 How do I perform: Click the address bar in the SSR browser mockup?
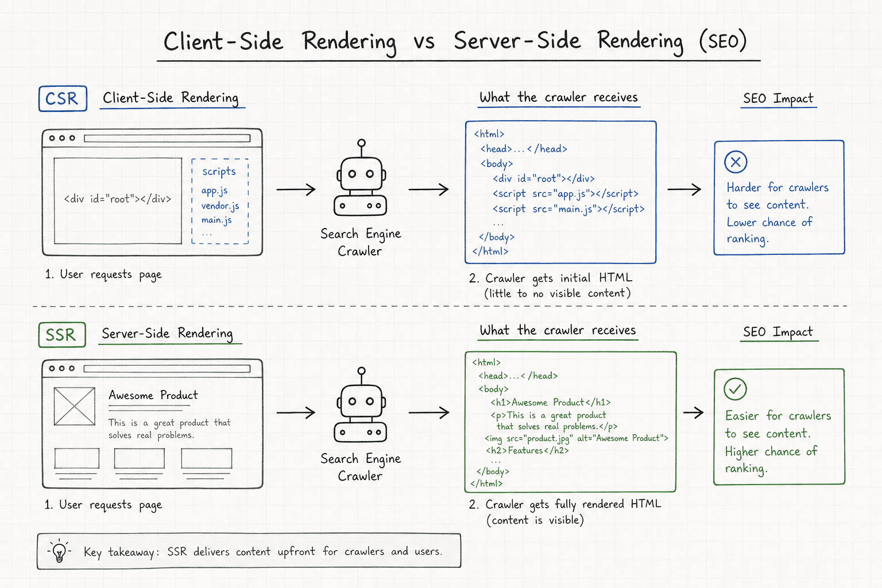(167, 369)
